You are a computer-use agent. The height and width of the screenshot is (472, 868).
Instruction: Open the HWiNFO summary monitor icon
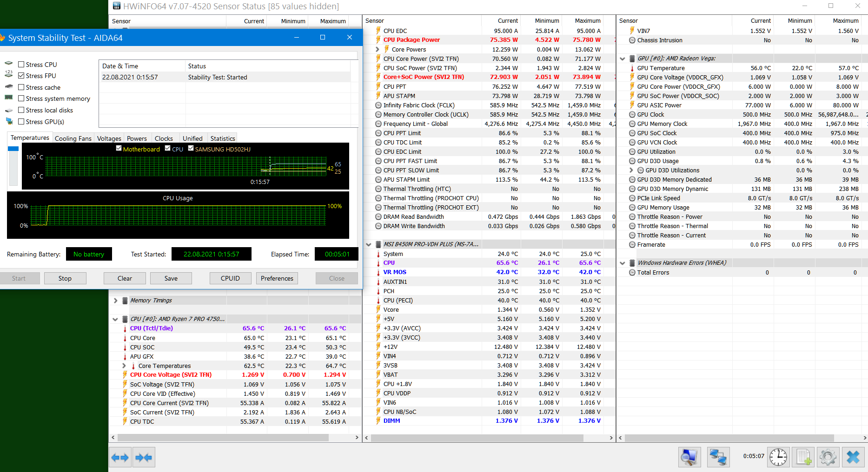coord(689,458)
